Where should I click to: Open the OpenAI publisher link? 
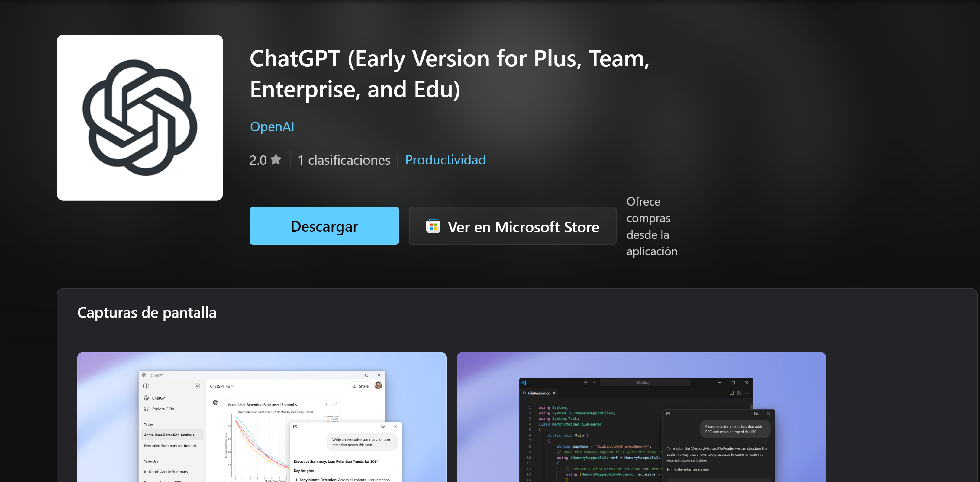(x=272, y=126)
